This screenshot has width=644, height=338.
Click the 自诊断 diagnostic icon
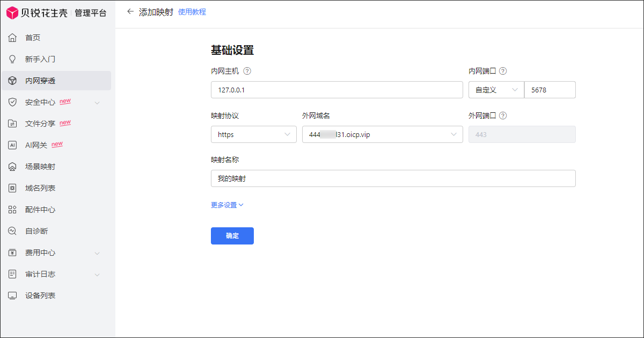[x=13, y=231]
